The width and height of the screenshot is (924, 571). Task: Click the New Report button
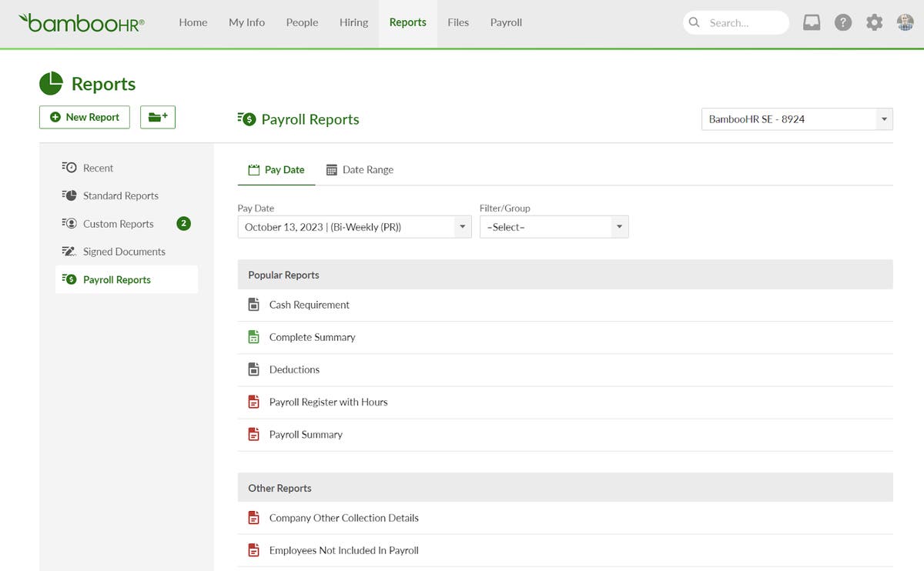[84, 117]
